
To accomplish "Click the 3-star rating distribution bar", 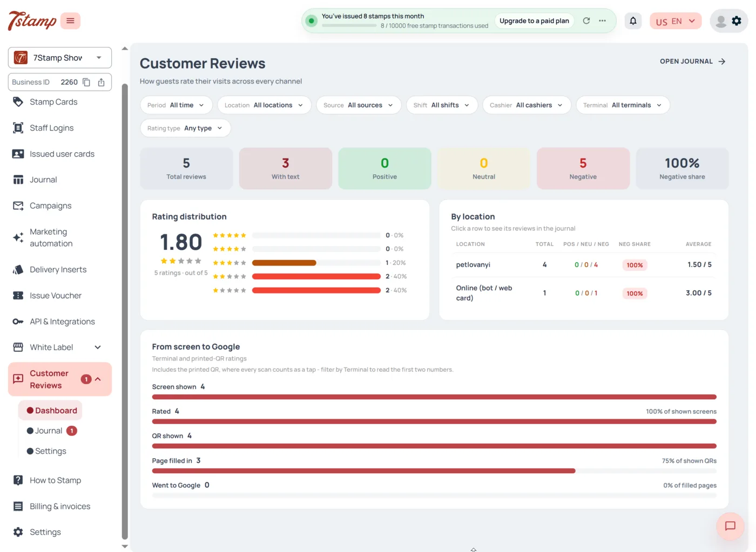I will pyautogui.click(x=316, y=263).
